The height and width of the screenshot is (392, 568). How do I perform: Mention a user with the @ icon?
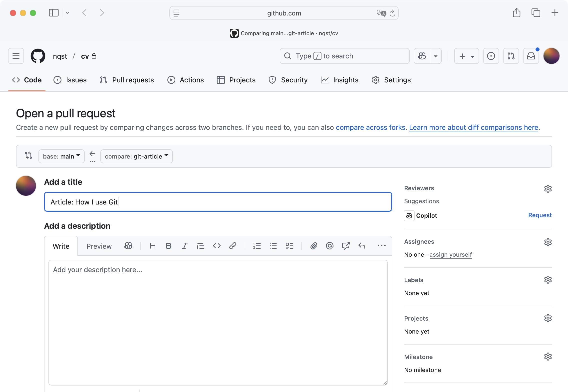(329, 246)
